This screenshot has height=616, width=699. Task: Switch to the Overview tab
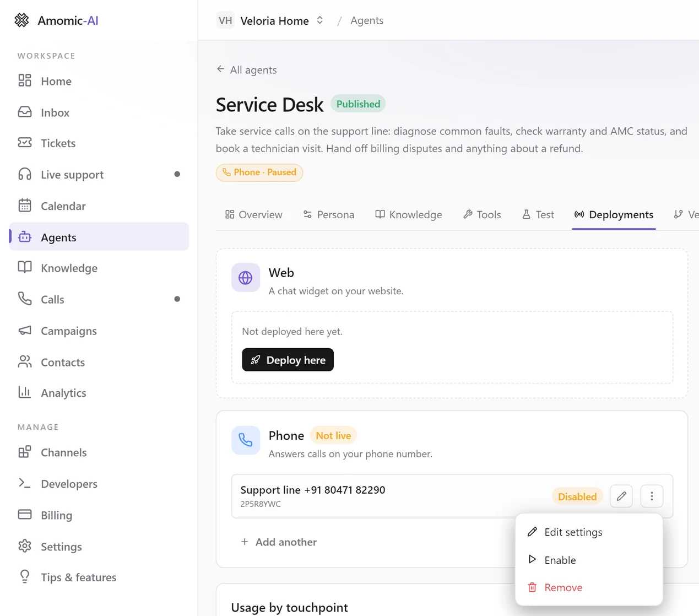pos(254,214)
